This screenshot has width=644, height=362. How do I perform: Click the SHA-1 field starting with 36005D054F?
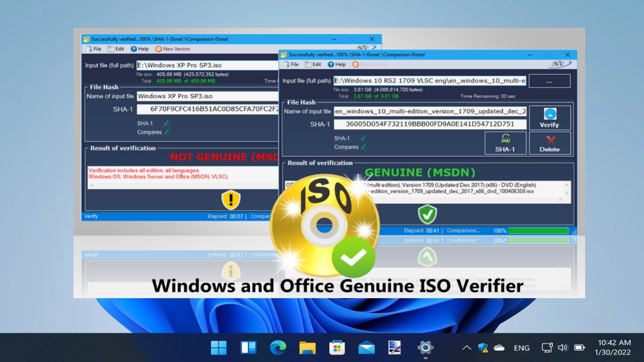(430, 124)
